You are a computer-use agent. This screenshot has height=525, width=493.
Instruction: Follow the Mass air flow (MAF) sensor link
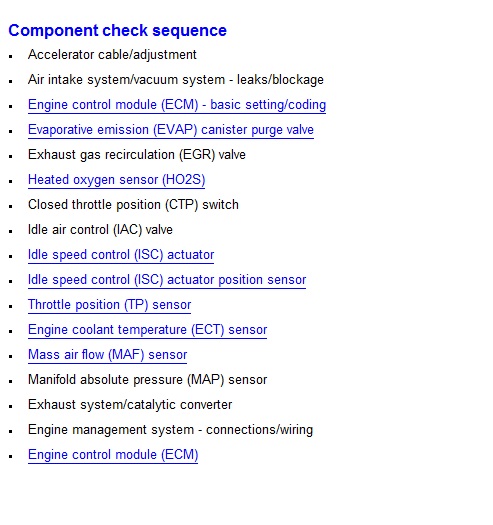pyautogui.click(x=108, y=355)
